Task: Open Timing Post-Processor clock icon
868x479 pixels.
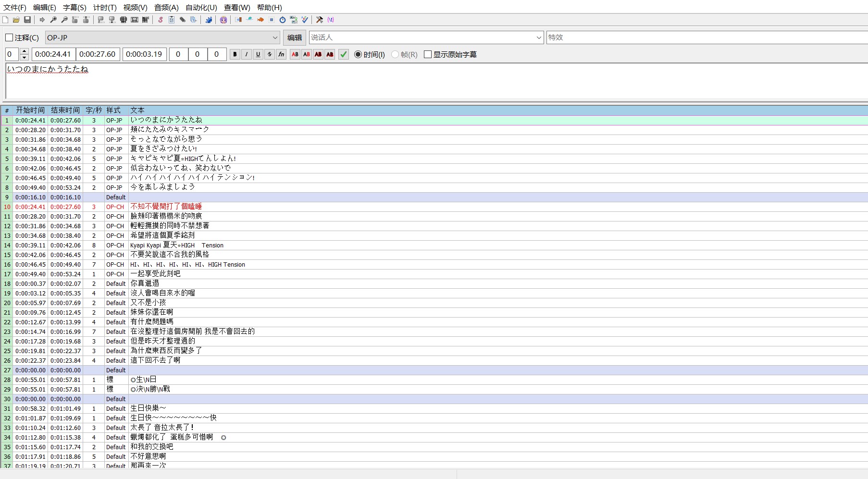Action: tap(283, 20)
